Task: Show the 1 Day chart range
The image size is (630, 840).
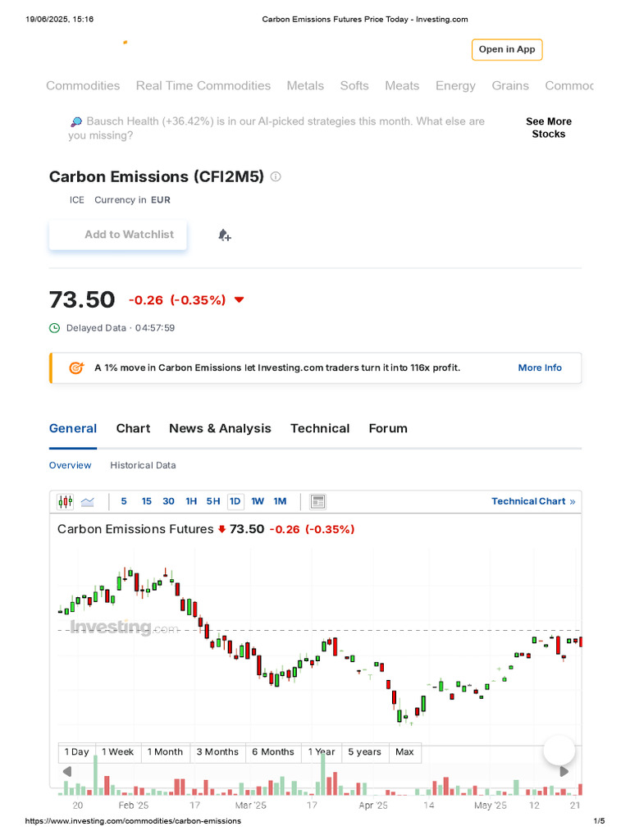Action: click(x=77, y=752)
